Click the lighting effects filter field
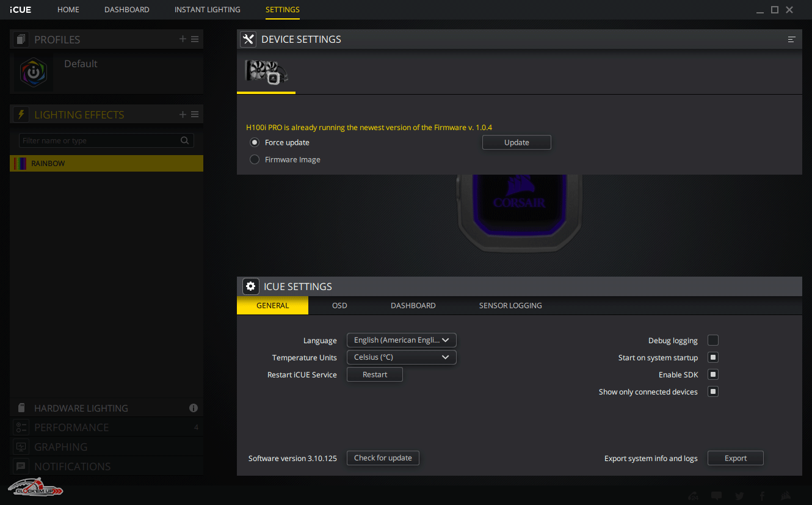The width and height of the screenshot is (812, 505). pyautogui.click(x=106, y=140)
